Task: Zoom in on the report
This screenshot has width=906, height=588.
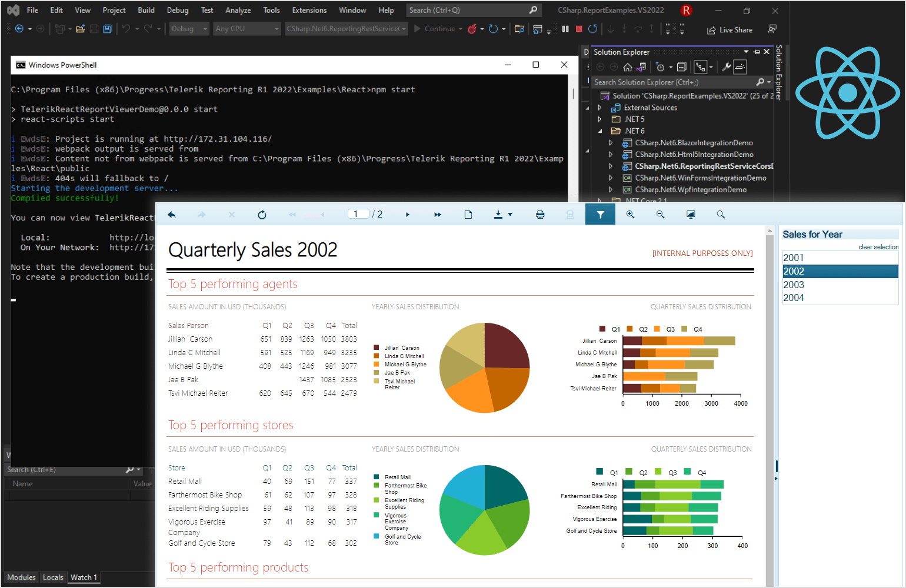Action: tap(630, 215)
